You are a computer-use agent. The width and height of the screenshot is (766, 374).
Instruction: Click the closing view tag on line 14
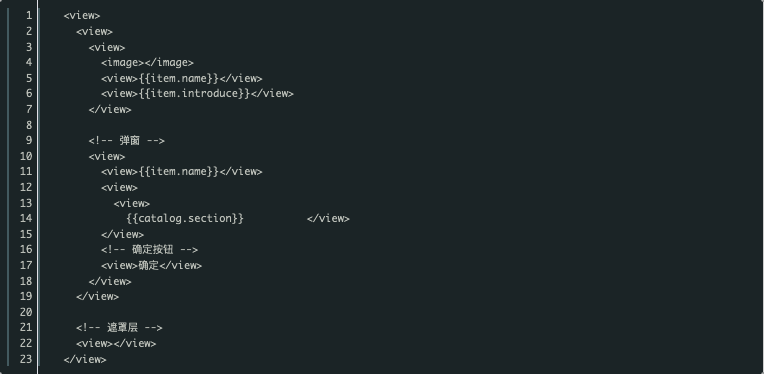pyautogui.click(x=328, y=218)
